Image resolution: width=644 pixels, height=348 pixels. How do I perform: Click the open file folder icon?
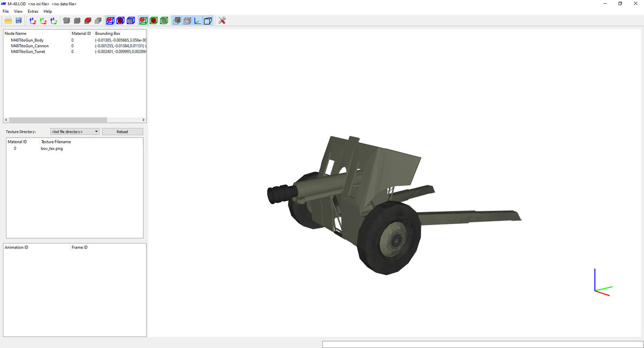pos(8,20)
